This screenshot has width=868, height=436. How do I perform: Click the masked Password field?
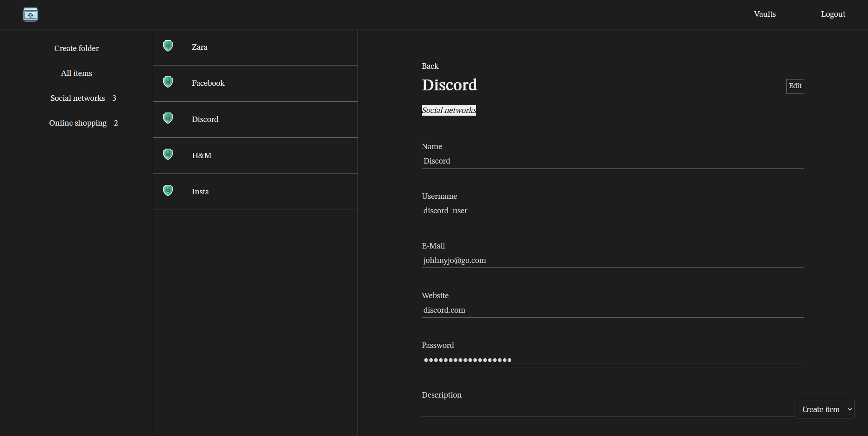[x=613, y=360]
